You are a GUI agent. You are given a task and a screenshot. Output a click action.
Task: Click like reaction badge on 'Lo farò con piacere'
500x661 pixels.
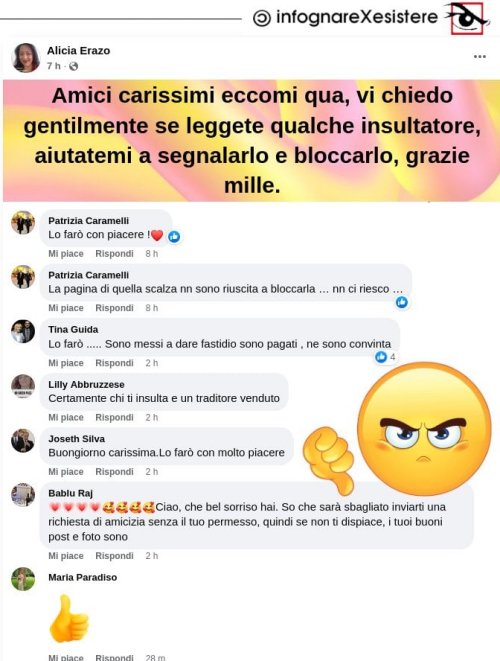pyautogui.click(x=174, y=236)
